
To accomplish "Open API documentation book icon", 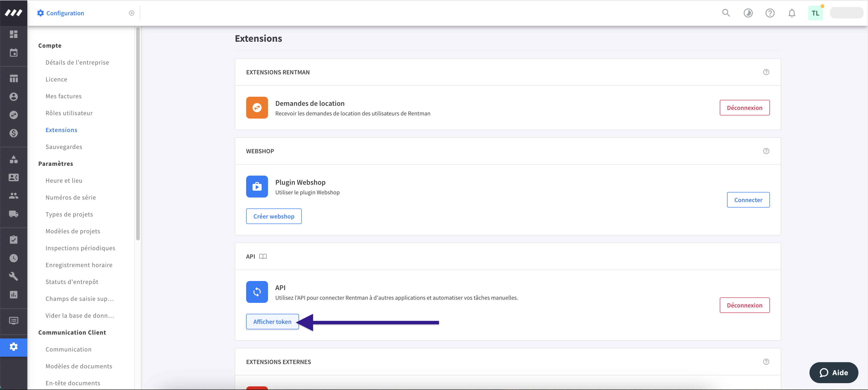I will pos(263,256).
